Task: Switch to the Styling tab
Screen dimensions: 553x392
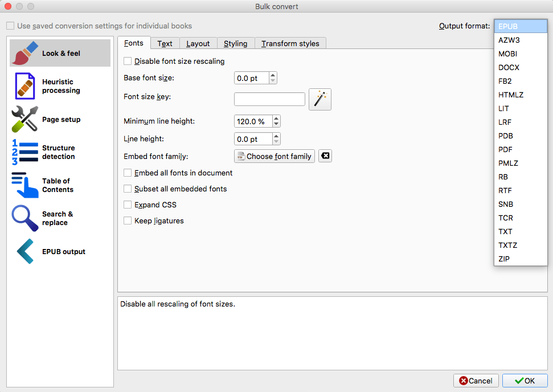Action: point(235,43)
